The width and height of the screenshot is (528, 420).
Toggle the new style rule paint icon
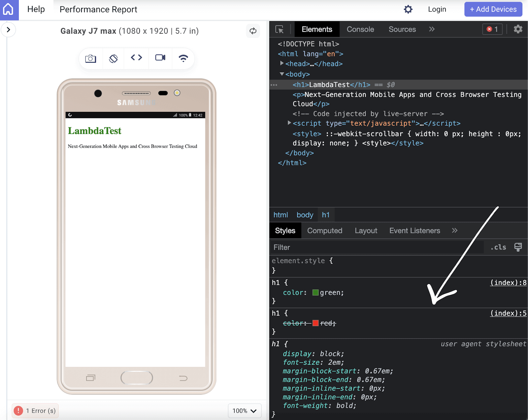[518, 247]
